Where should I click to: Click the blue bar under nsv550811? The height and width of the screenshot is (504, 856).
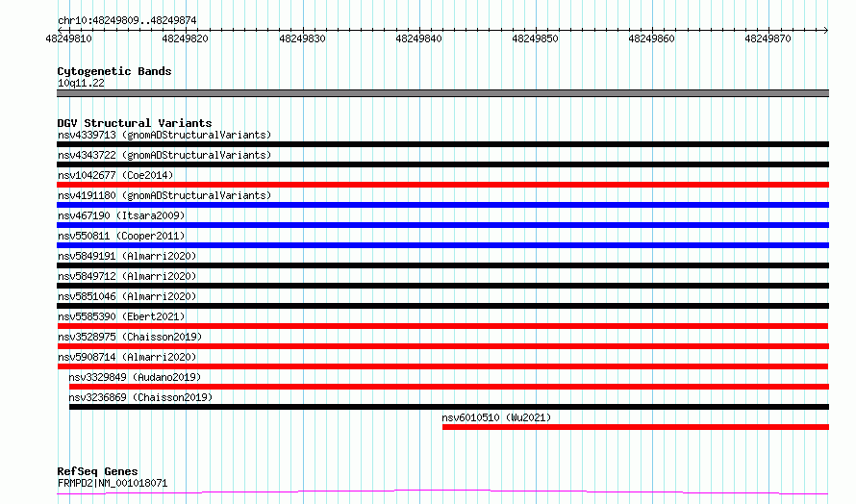click(x=442, y=245)
